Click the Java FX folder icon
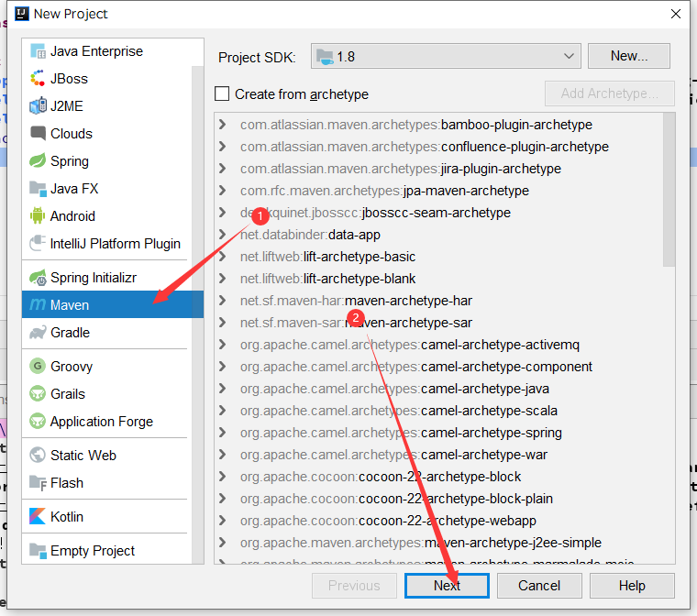 pos(38,189)
